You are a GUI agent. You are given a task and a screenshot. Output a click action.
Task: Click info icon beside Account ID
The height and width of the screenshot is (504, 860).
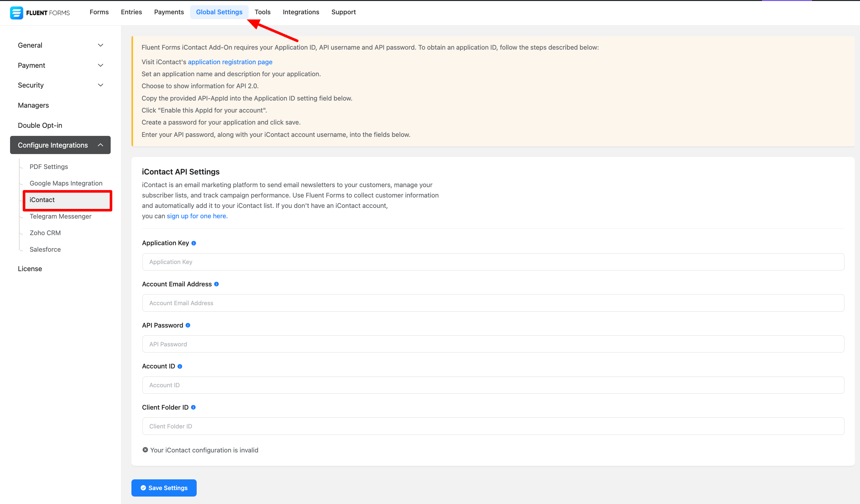tap(180, 366)
